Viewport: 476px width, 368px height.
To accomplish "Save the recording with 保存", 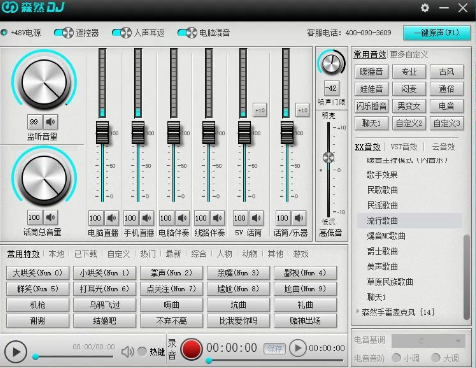I will pyautogui.click(x=275, y=349).
